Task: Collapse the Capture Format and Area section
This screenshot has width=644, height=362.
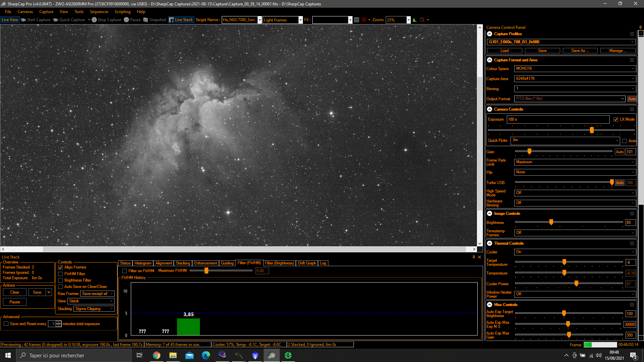Action: [x=489, y=60]
